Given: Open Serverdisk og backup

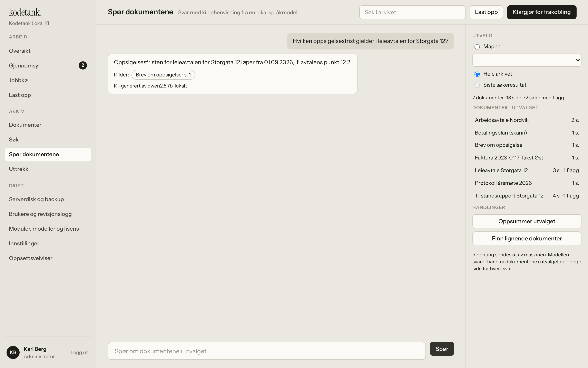Looking at the screenshot, I should click(48, 199).
